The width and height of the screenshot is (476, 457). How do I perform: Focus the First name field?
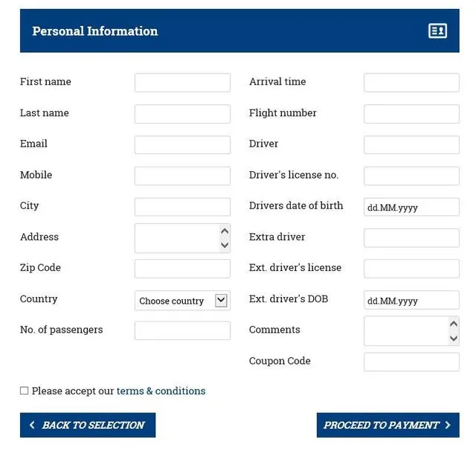click(182, 83)
